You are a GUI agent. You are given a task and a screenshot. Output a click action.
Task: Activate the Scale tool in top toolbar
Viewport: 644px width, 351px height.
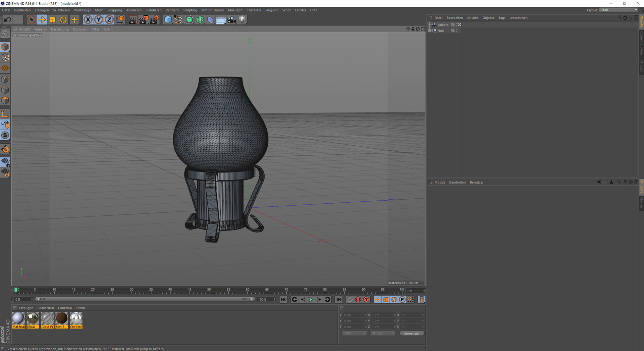click(x=53, y=20)
